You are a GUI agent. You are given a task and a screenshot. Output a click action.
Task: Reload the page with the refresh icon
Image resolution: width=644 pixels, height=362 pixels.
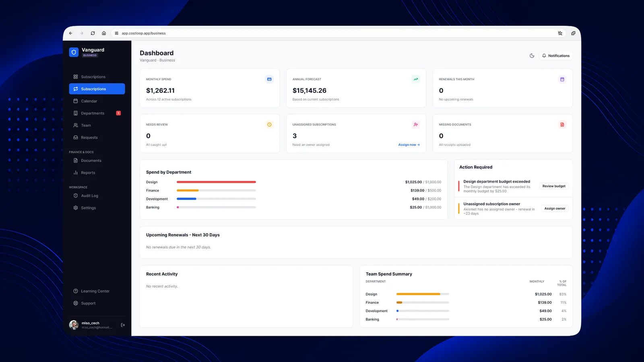pyautogui.click(x=93, y=33)
